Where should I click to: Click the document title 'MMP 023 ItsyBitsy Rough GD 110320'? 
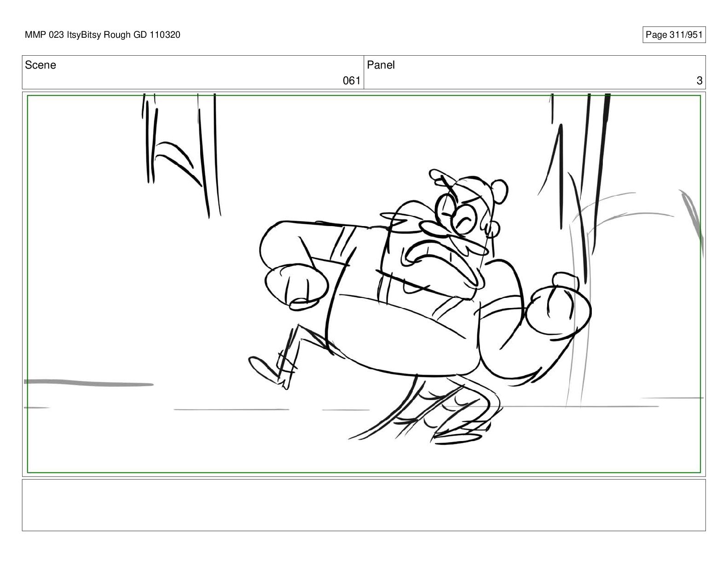[103, 35]
